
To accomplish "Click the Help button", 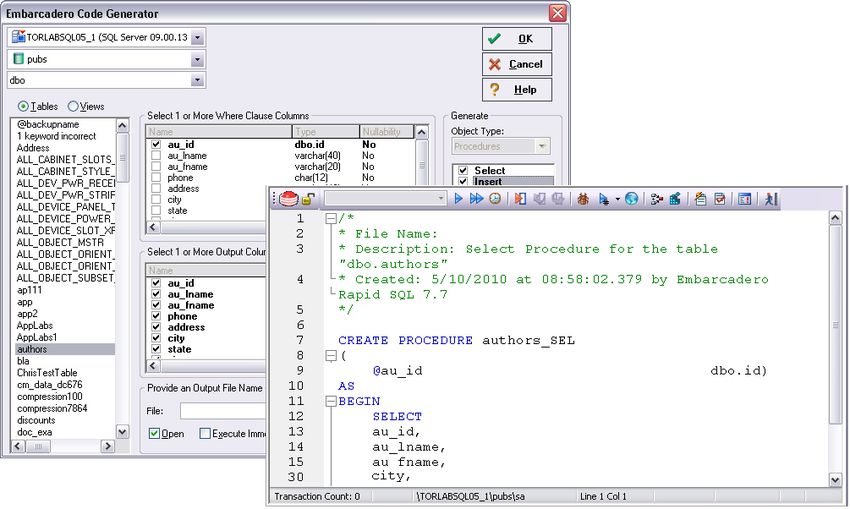I will [x=517, y=89].
